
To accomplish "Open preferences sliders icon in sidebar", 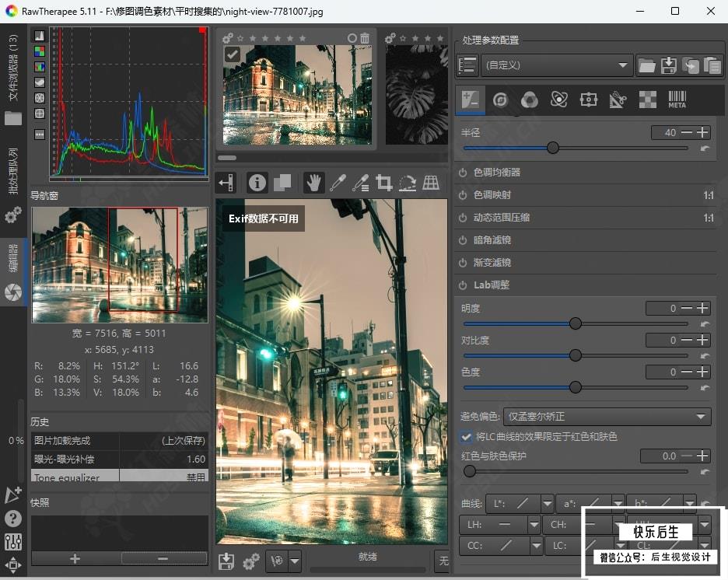I will click(13, 541).
